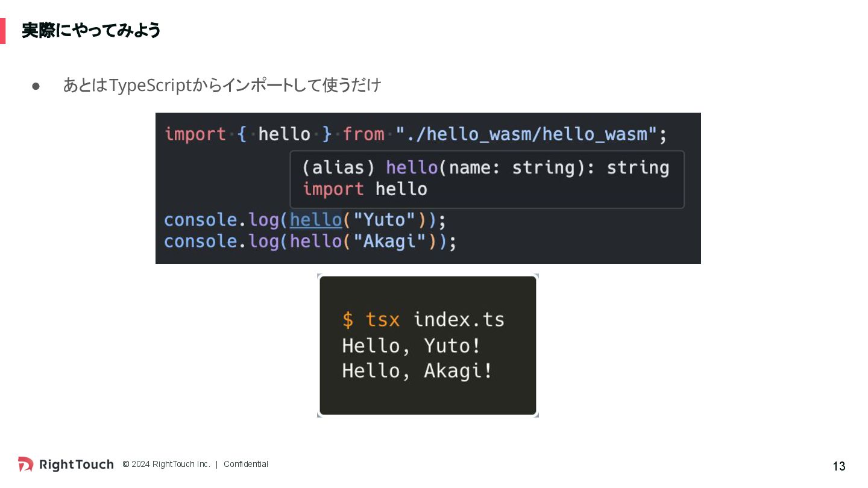The height and width of the screenshot is (488, 868).
Task: Click the bullet point marker
Action: (x=36, y=86)
